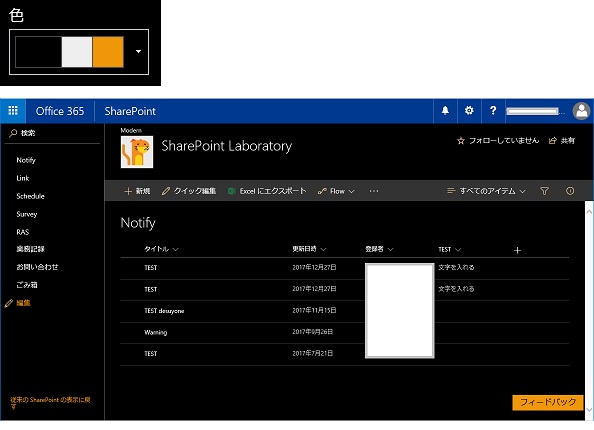
Task: Click the vertical scrollbar down arrow
Action: coord(589,410)
